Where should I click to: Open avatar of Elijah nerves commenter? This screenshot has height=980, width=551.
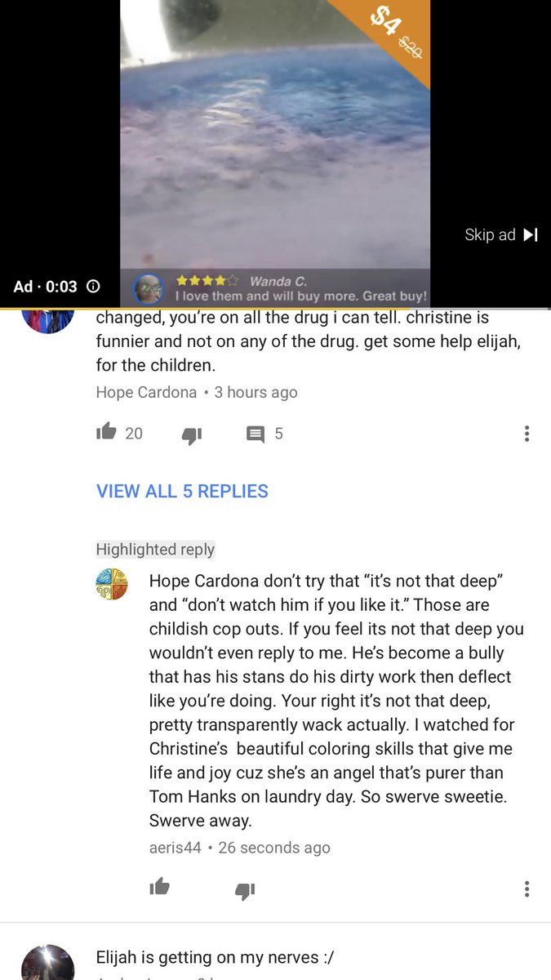pos(47,962)
